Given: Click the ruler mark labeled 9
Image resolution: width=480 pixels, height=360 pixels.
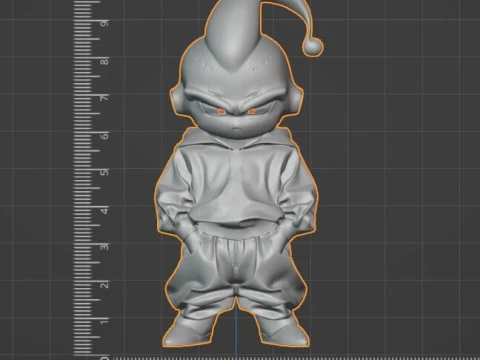Looking at the screenshot, I should point(105,24).
